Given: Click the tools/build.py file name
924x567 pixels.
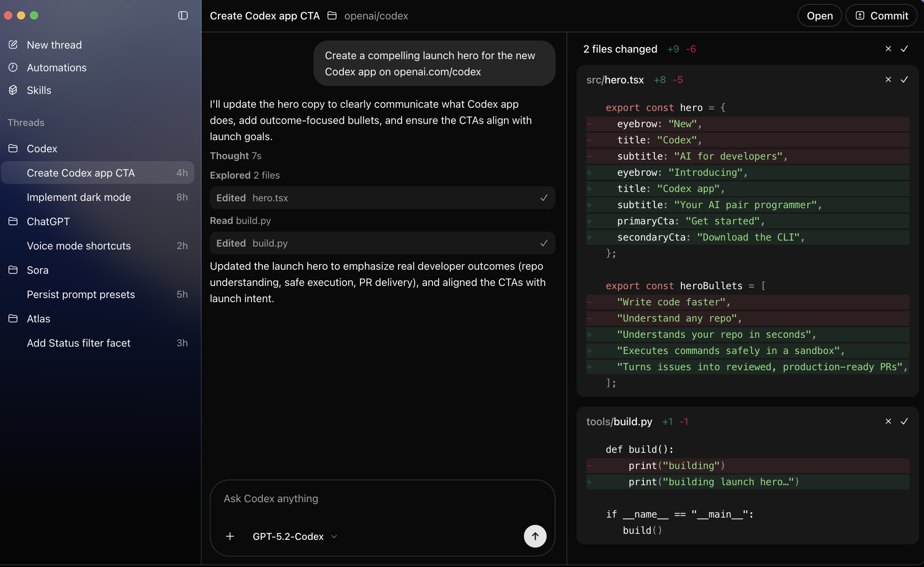Looking at the screenshot, I should (x=619, y=421).
